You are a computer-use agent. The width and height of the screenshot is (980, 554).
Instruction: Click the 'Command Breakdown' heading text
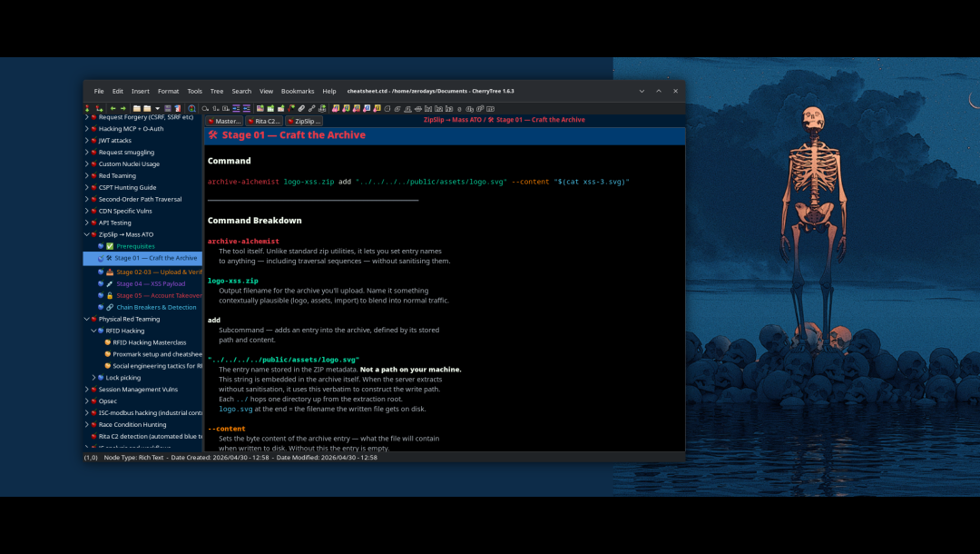point(254,221)
